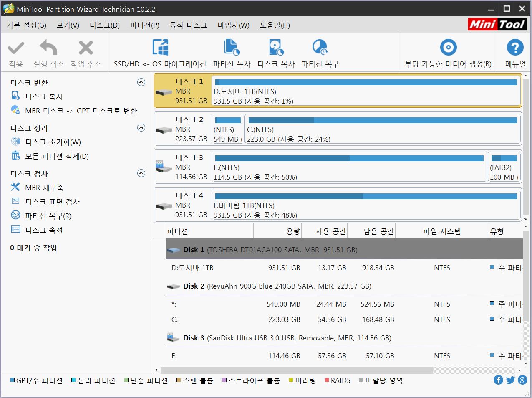The width and height of the screenshot is (532, 398).
Task: Click the 미할당 영역 legend swatch
Action: click(361, 380)
